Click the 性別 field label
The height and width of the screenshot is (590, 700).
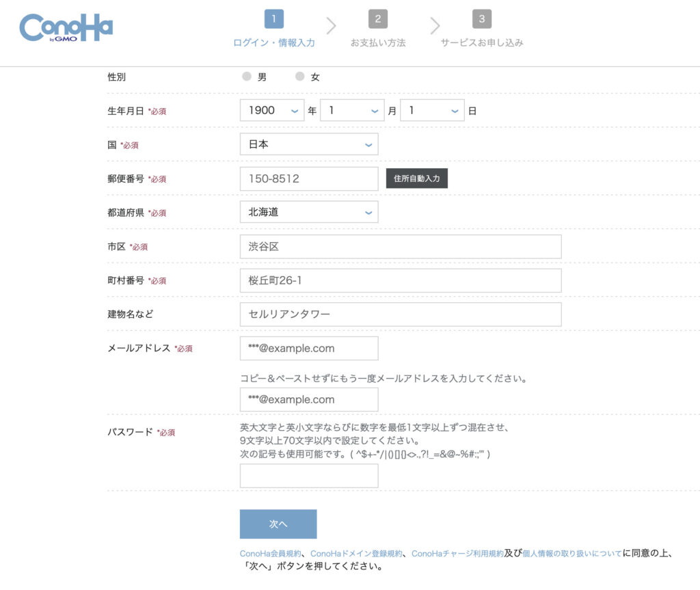point(116,77)
